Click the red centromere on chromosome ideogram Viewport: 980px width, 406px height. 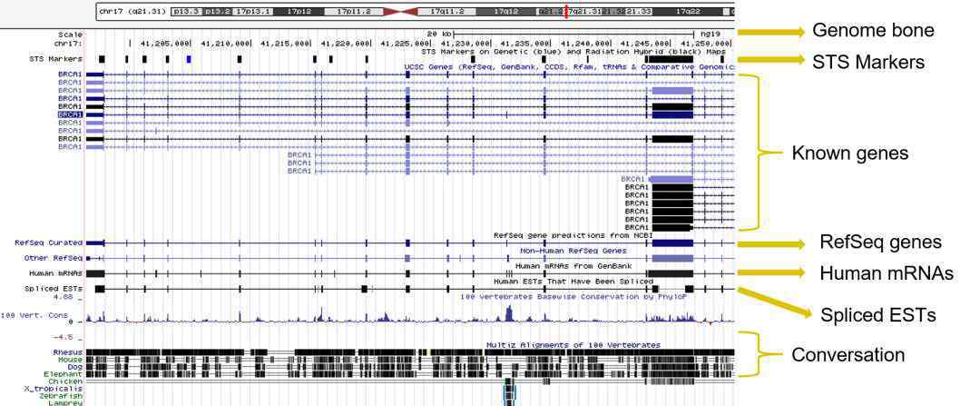(x=403, y=11)
